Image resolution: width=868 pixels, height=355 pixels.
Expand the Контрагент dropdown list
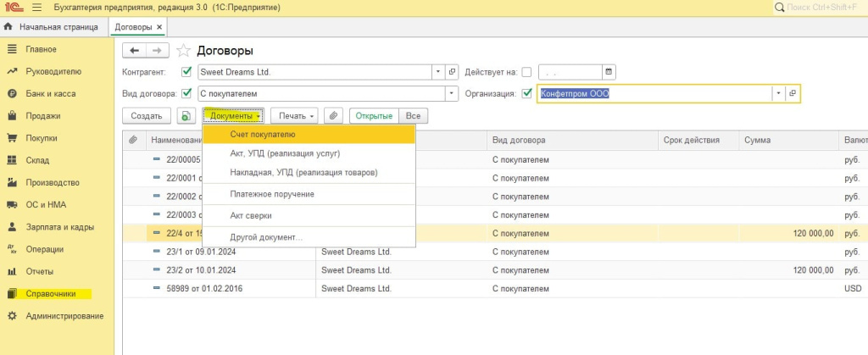pos(438,72)
